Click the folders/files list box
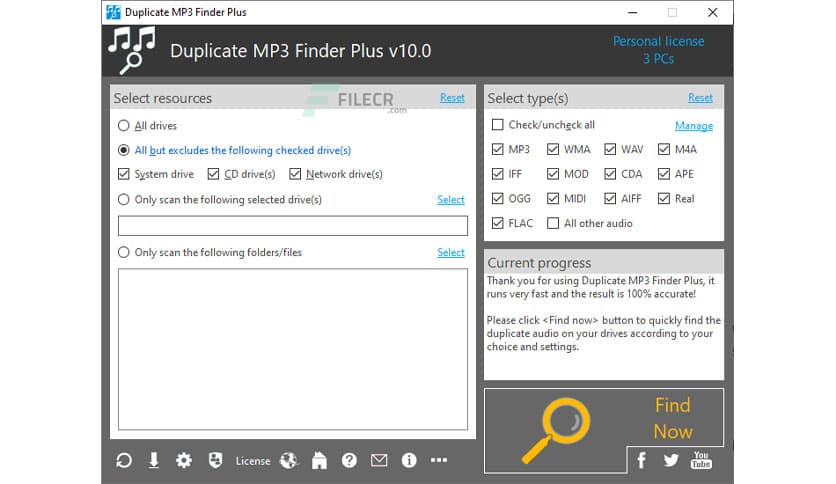Viewport: 836px width, 484px height. point(293,349)
